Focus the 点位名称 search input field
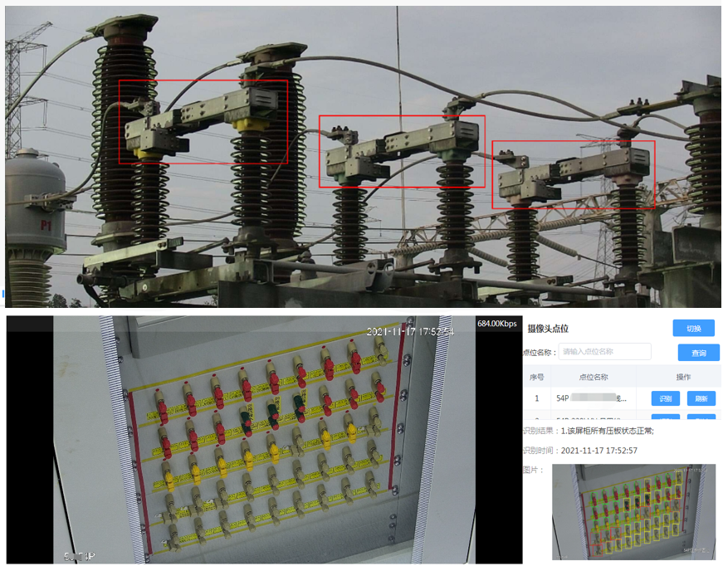The image size is (728, 566). (604, 352)
